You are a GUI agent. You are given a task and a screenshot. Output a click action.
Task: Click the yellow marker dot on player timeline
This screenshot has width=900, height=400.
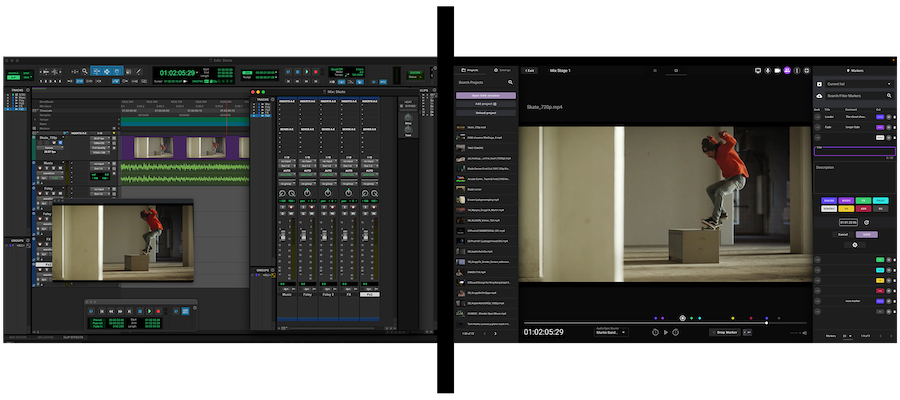coord(733,318)
